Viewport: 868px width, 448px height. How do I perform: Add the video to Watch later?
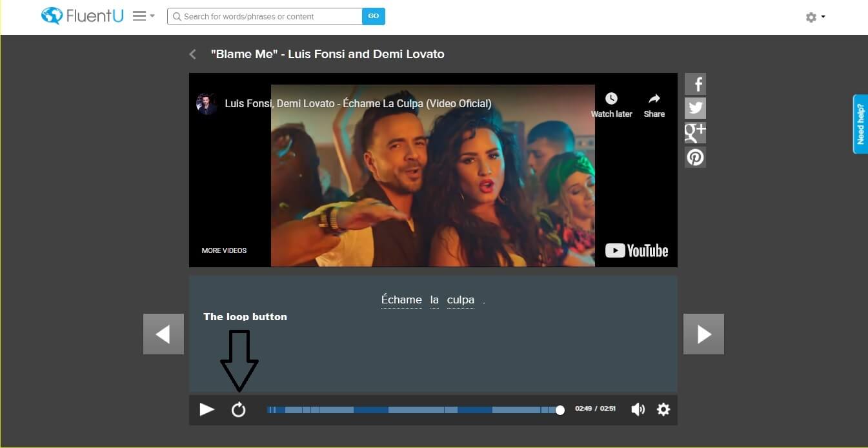coord(611,105)
